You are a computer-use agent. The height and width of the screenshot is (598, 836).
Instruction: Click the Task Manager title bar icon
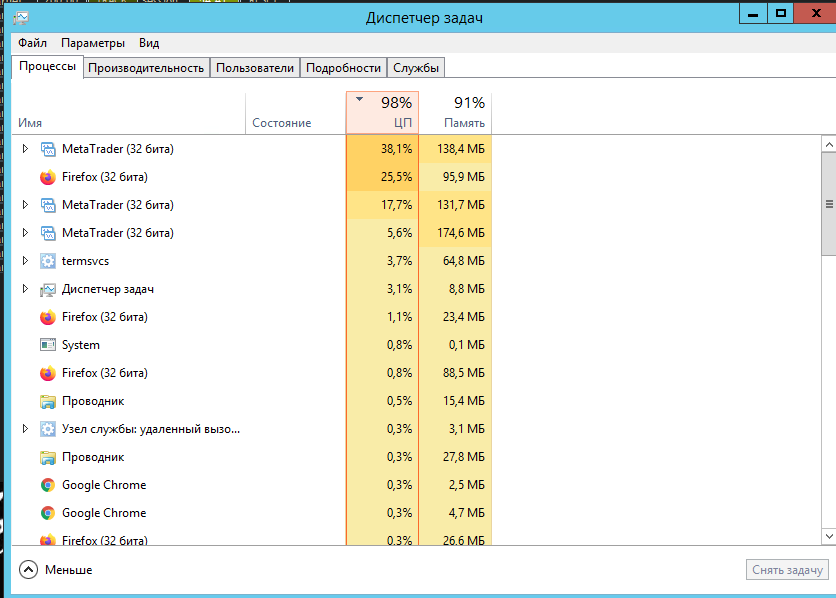(x=21, y=18)
